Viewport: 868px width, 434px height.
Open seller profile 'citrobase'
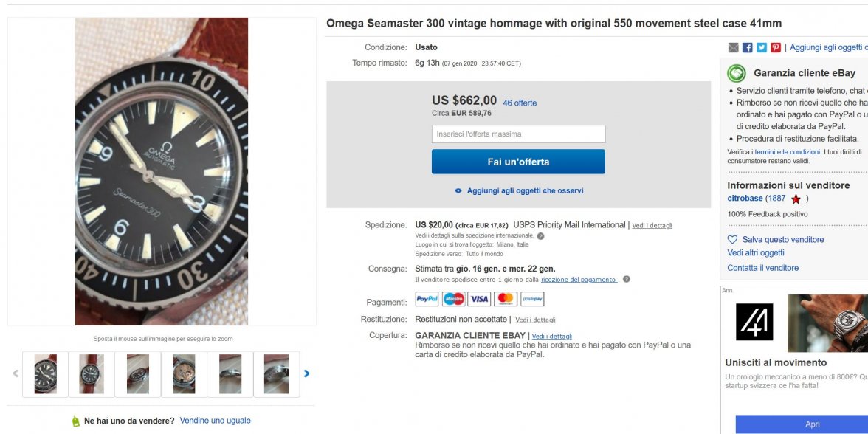pos(745,199)
